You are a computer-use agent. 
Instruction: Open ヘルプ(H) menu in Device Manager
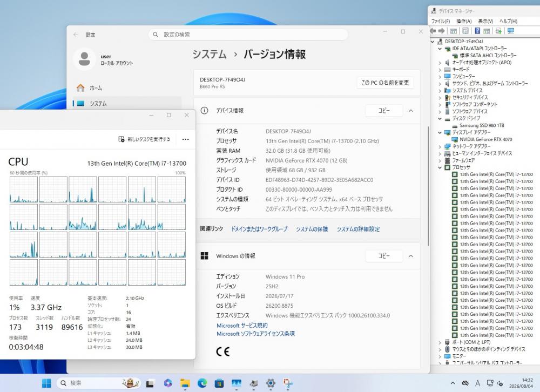[508, 21]
